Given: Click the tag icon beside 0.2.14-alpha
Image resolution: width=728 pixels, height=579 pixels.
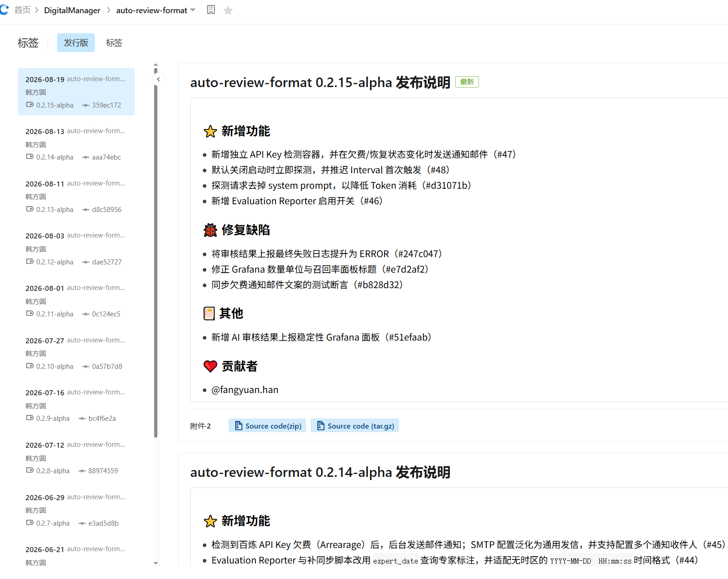Looking at the screenshot, I should pos(30,157).
